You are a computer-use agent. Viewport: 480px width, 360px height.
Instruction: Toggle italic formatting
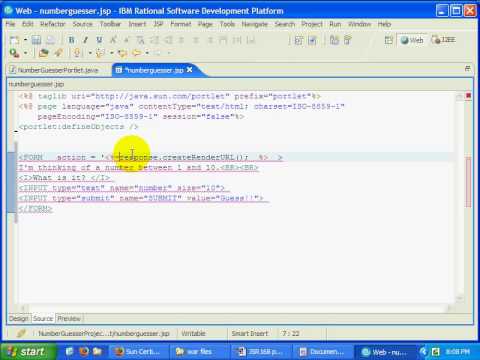(85, 40)
